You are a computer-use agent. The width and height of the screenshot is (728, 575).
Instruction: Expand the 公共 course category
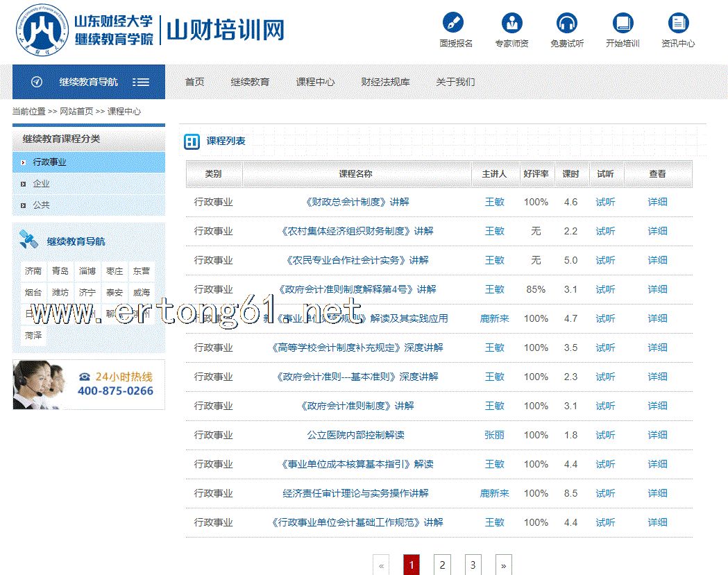(42, 205)
